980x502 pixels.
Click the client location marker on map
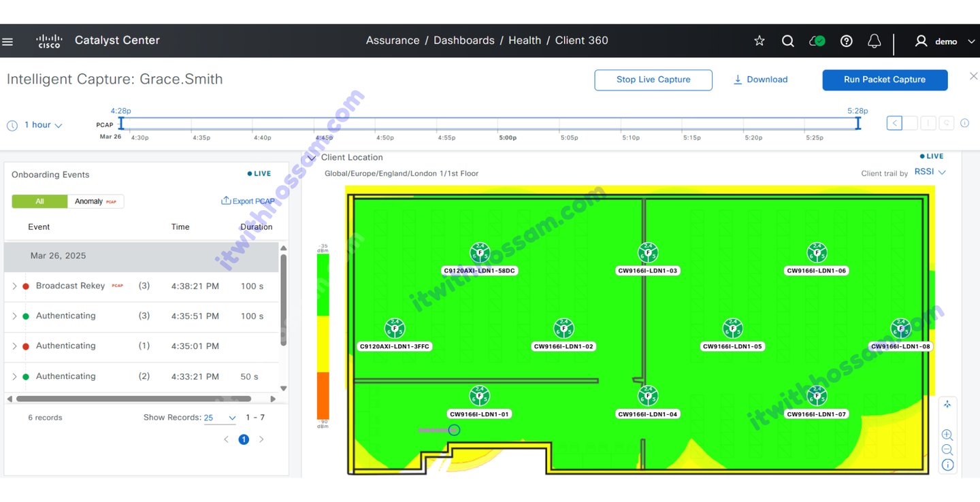455,430
